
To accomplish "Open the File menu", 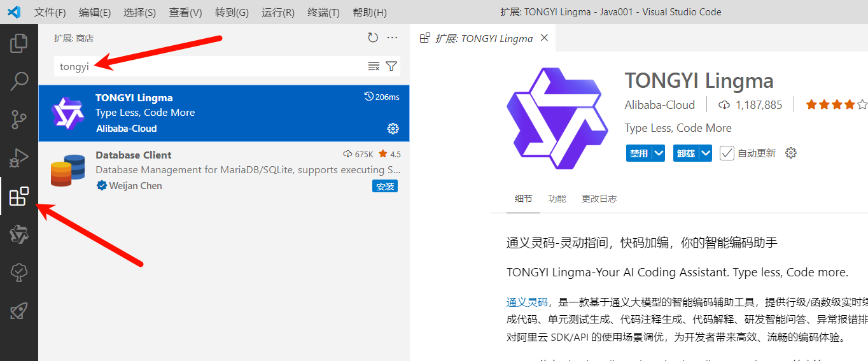I will 50,12.
